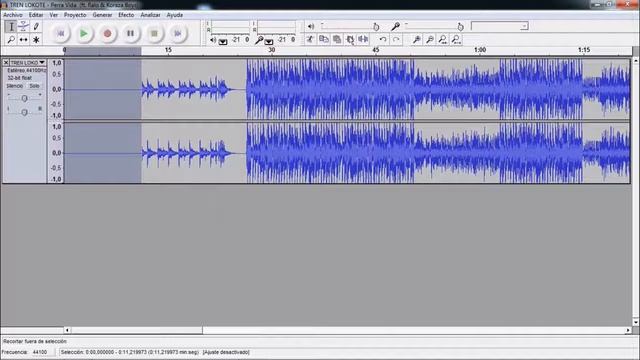Viewport: 640px width, 360px height.
Task: Click the 1:15 mark on the timeline ruler
Action: (x=584, y=50)
